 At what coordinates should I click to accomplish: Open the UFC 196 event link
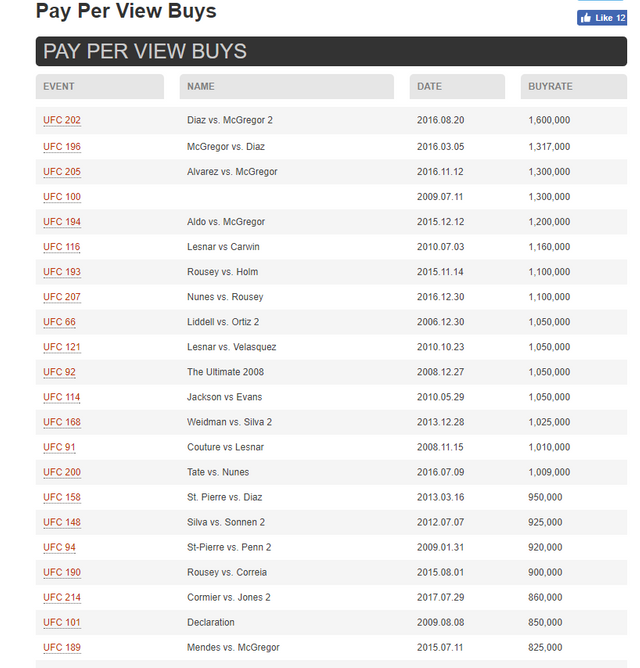coord(62,147)
